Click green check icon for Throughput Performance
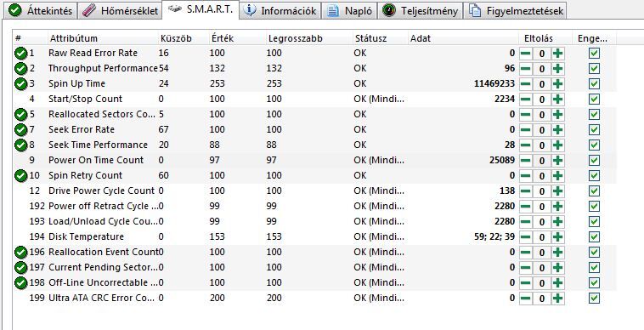This screenshot has height=330, width=644. coord(20,68)
